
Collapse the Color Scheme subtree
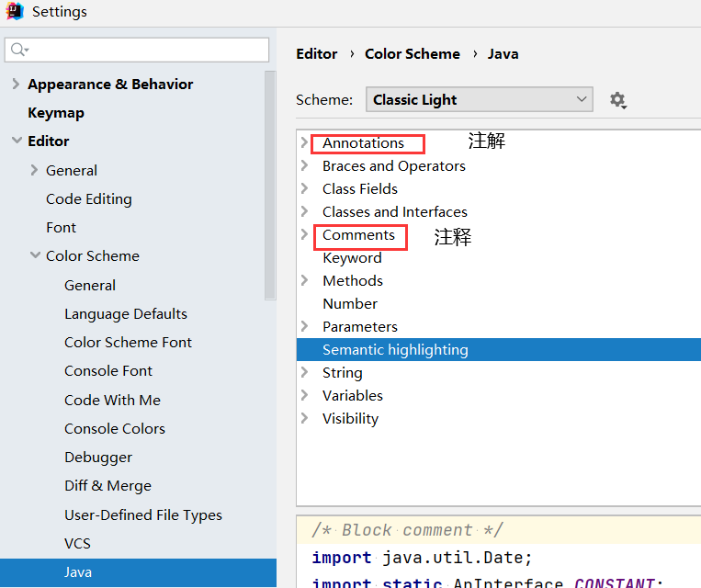[35, 256]
